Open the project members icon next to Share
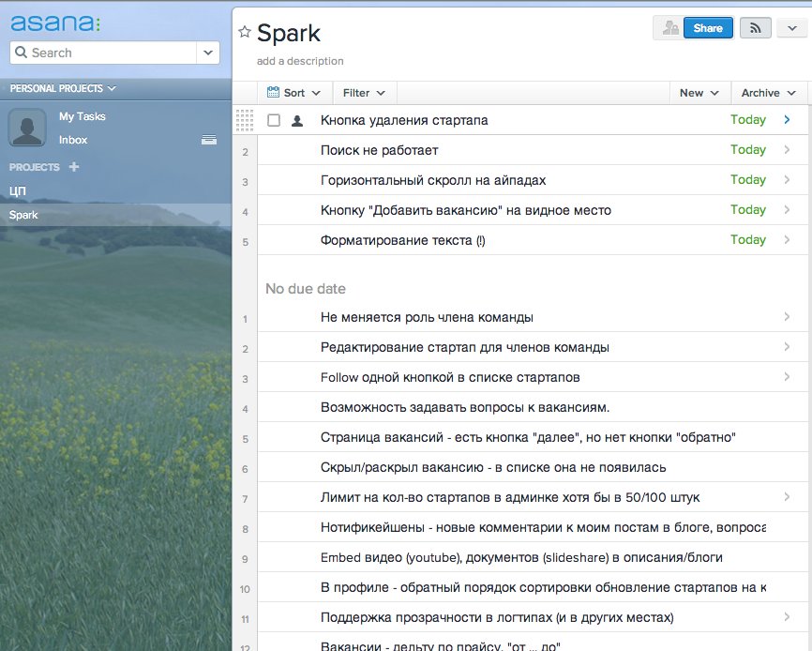The height and width of the screenshot is (651, 812). 670,28
